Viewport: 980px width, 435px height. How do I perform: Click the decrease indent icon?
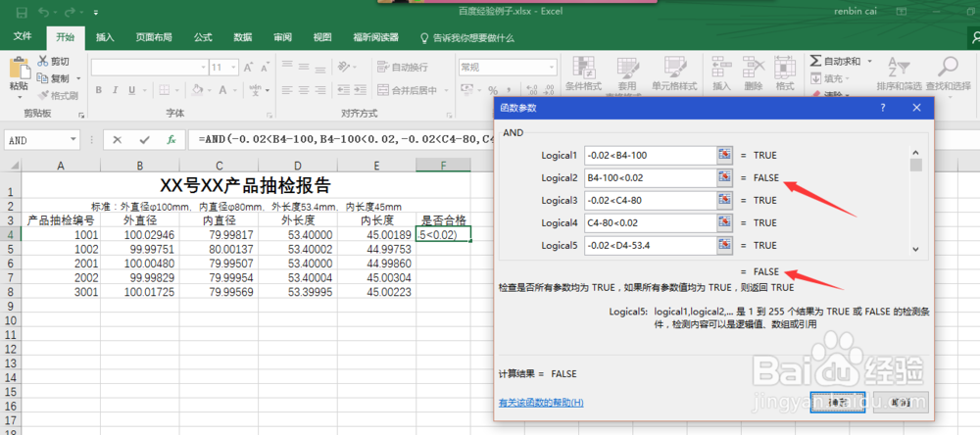point(344,90)
